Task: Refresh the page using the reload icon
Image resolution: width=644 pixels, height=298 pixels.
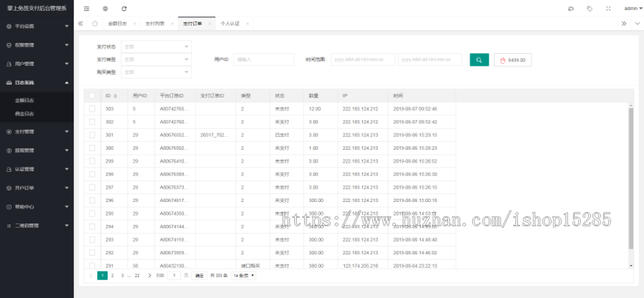Action: coord(124,8)
